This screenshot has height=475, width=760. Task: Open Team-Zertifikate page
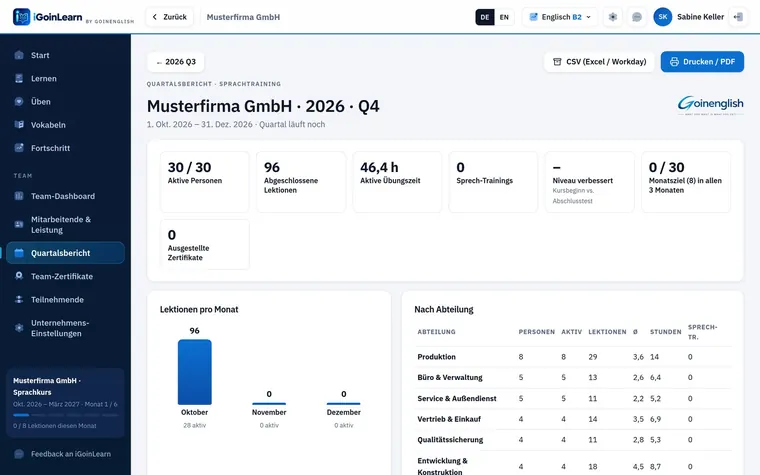point(65,276)
